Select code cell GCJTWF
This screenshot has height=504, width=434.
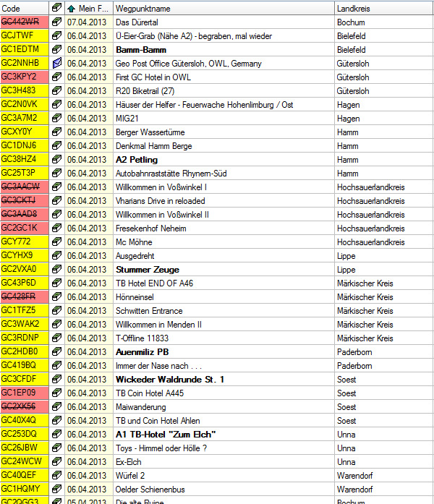(25, 35)
